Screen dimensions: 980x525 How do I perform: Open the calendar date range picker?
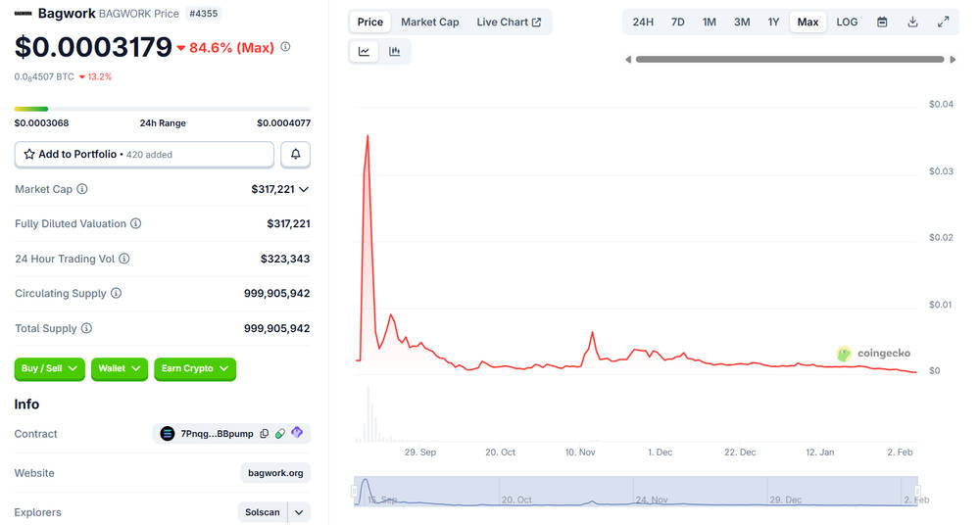pyautogui.click(x=882, y=22)
